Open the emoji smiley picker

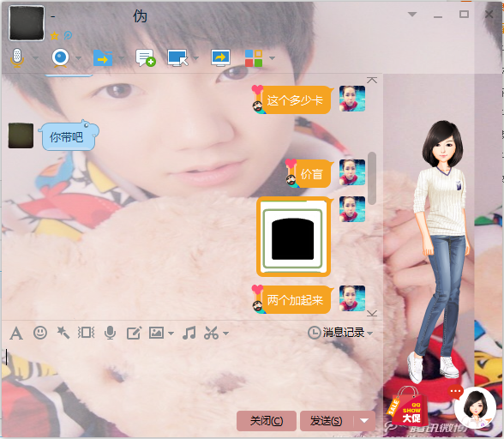[40, 333]
